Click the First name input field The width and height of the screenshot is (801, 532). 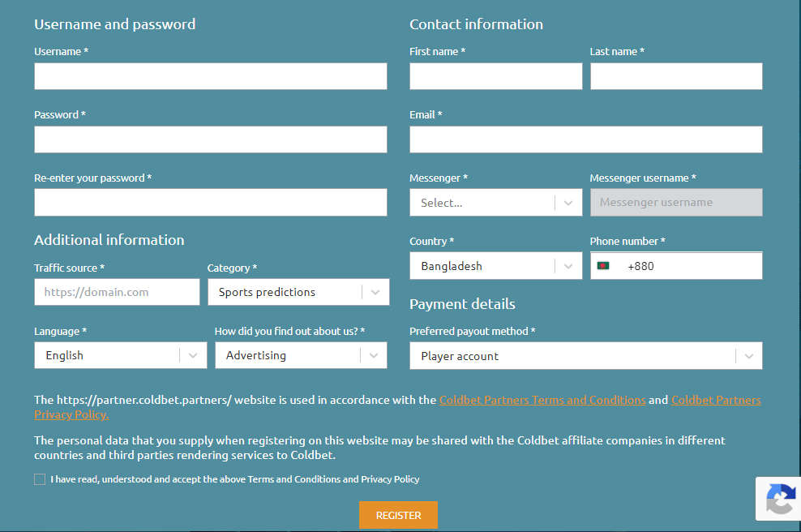[x=495, y=76]
